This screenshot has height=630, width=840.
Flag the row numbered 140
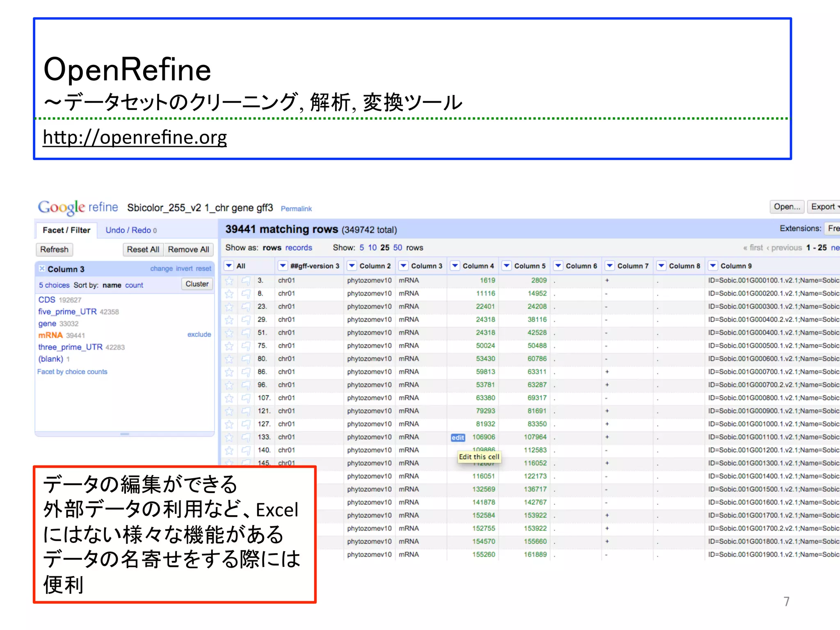click(246, 451)
